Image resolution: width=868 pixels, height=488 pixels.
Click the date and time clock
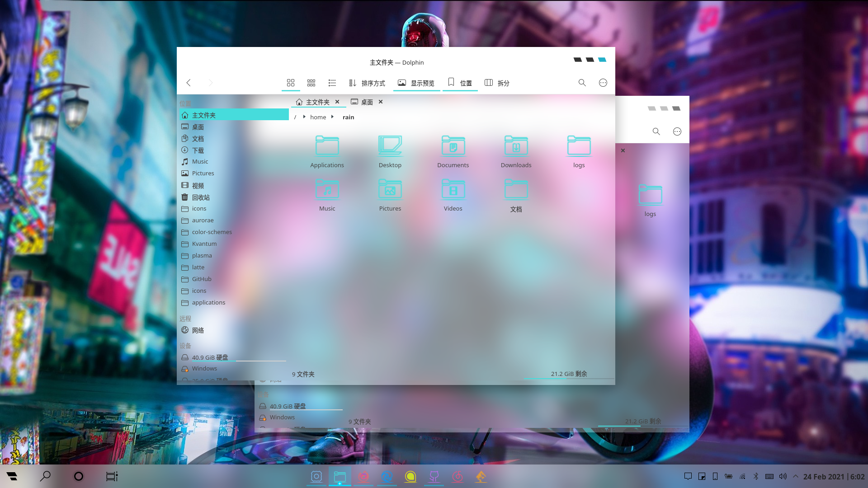(834, 477)
